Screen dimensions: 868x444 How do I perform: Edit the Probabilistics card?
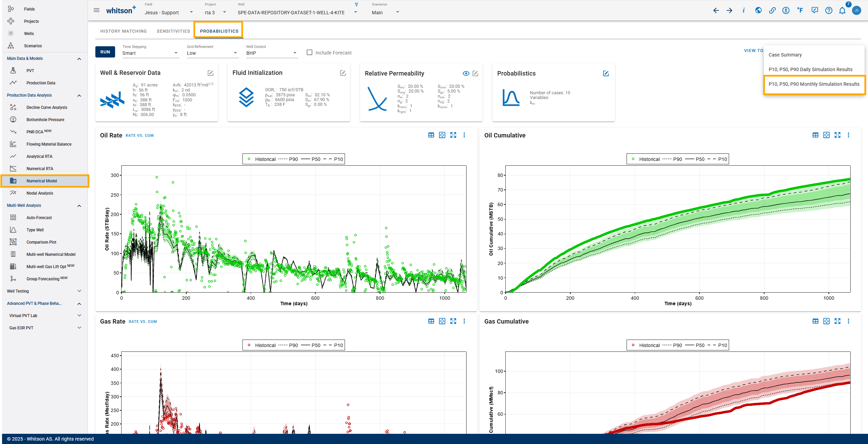click(x=606, y=73)
